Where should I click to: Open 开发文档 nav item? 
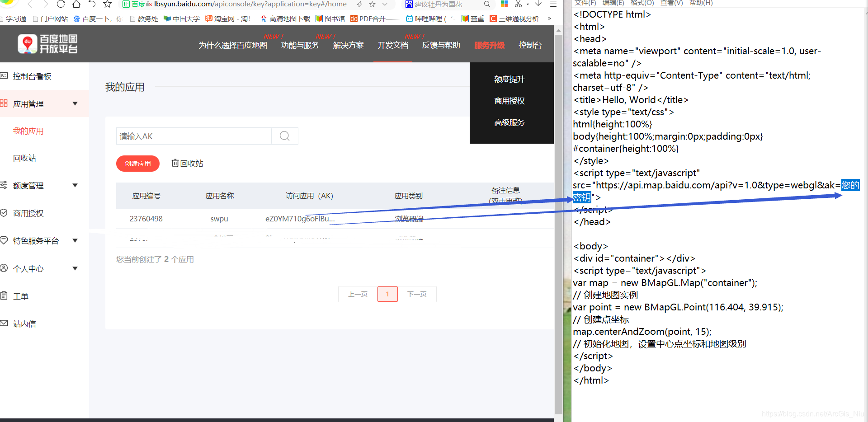click(393, 45)
